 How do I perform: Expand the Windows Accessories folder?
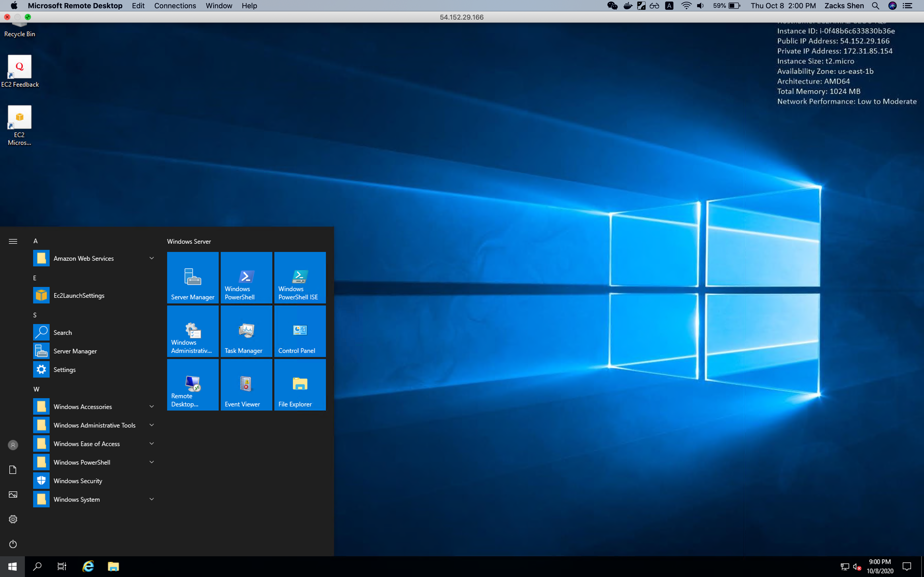tap(152, 406)
